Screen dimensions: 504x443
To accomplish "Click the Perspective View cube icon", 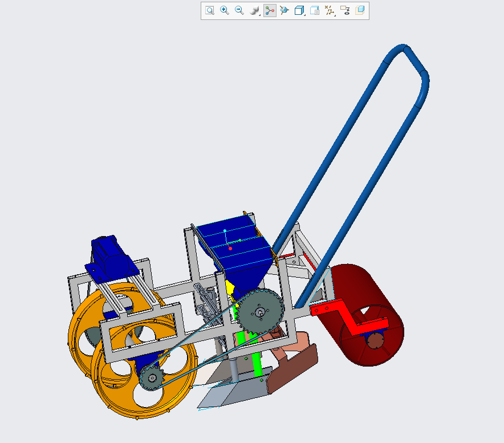I will point(360,10).
